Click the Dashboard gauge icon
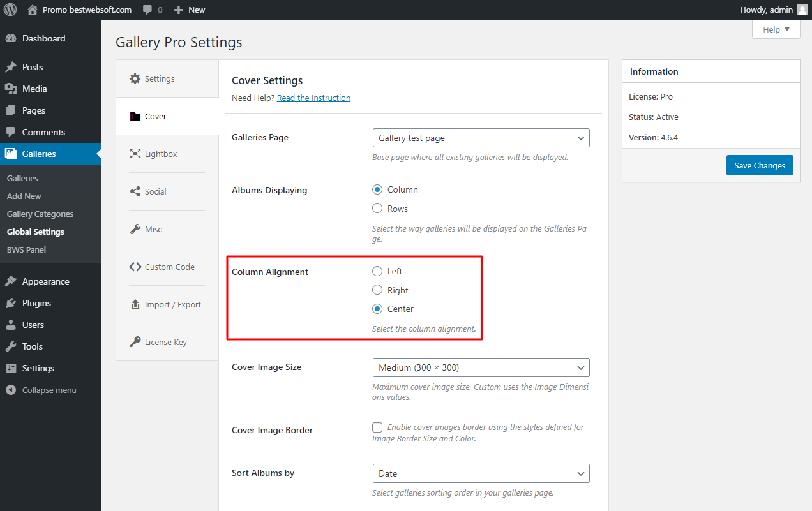The height and width of the screenshot is (511, 812). point(11,38)
